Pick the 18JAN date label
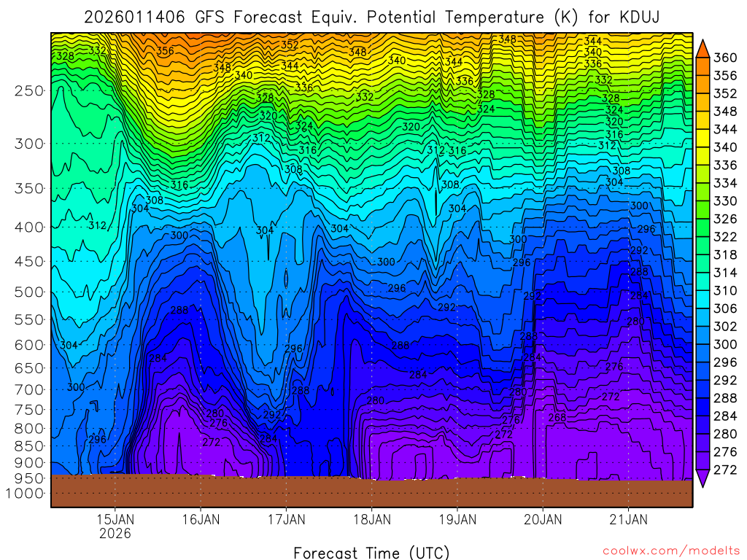Image resolution: width=747 pixels, height=560 pixels. pos(372,519)
